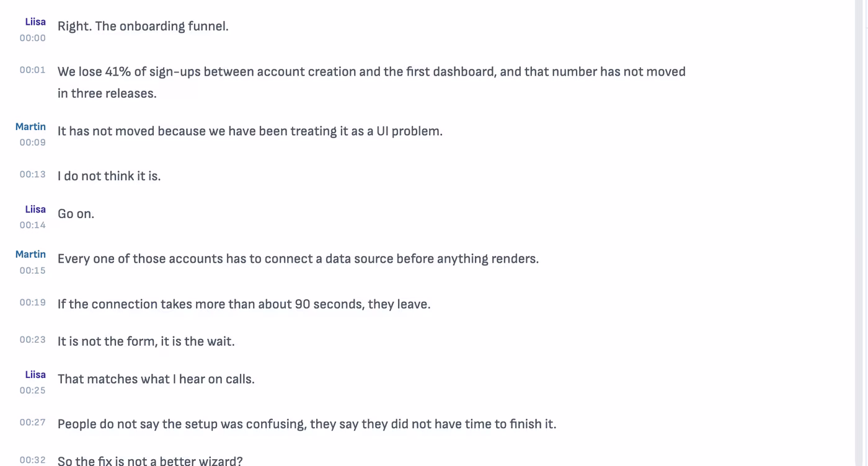Select the 00:32 timestamp
Screen dimensions: 868x466
tap(32, 460)
